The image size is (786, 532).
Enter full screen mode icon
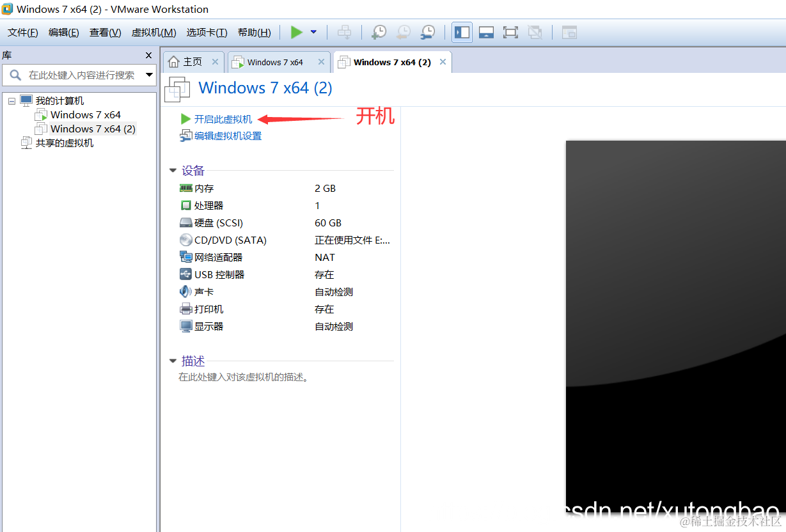510,32
